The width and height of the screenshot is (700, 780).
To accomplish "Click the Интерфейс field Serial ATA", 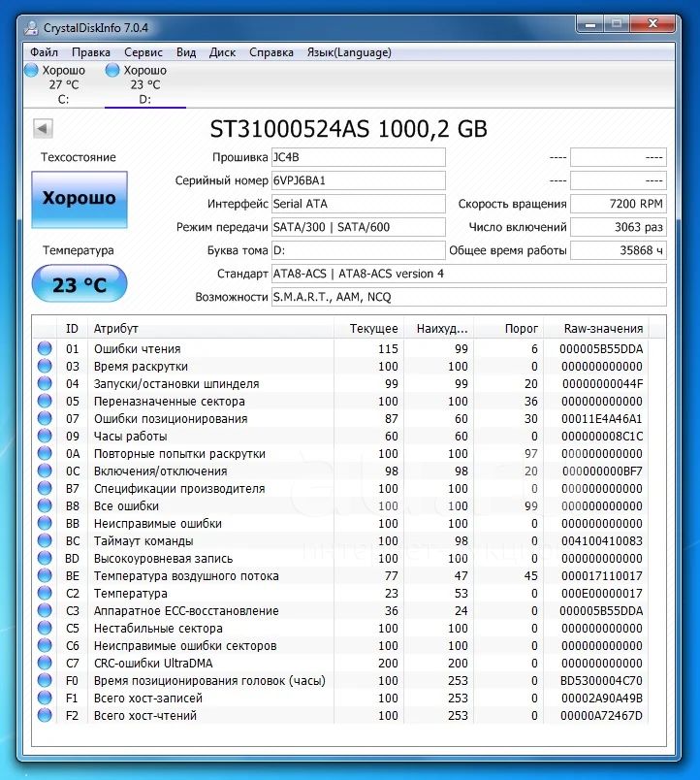I will tap(359, 204).
